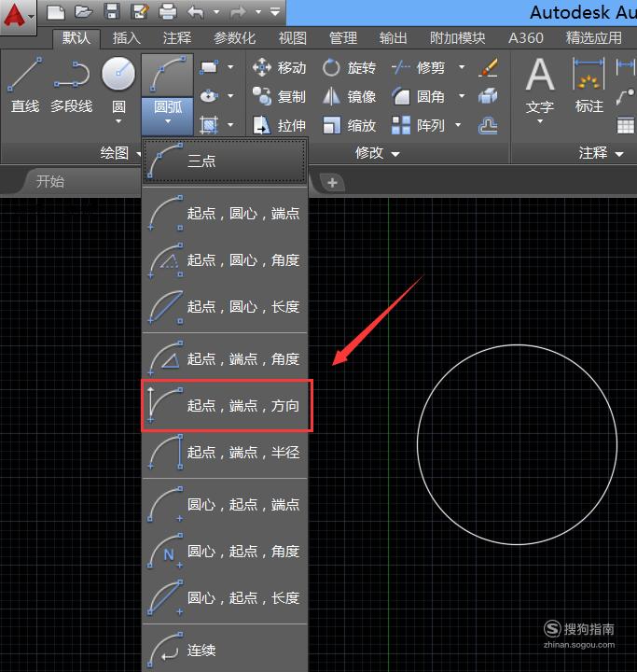Click the Plot printer icon
The width and height of the screenshot is (637, 672).
pos(168,12)
